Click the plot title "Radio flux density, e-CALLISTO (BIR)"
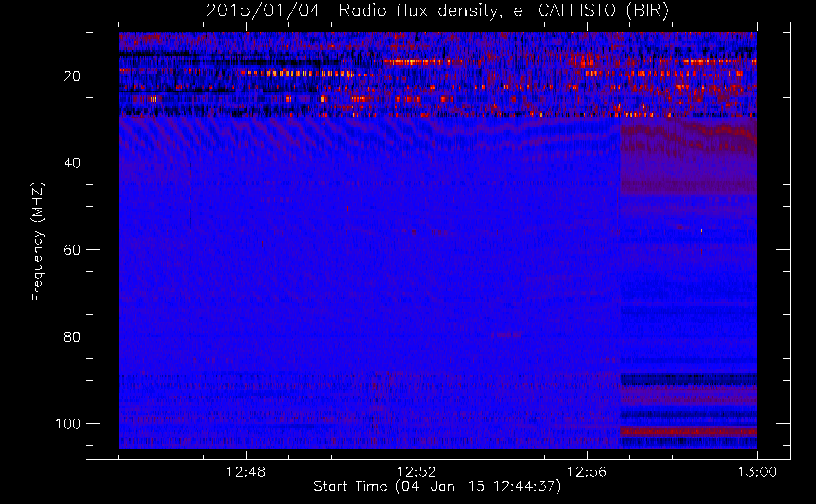This screenshot has height=504, width=816. [503, 11]
